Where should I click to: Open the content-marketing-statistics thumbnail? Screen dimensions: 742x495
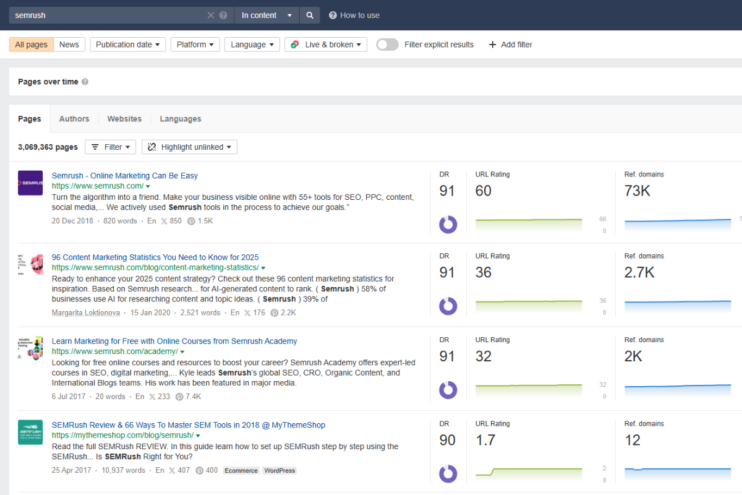pos(30,265)
